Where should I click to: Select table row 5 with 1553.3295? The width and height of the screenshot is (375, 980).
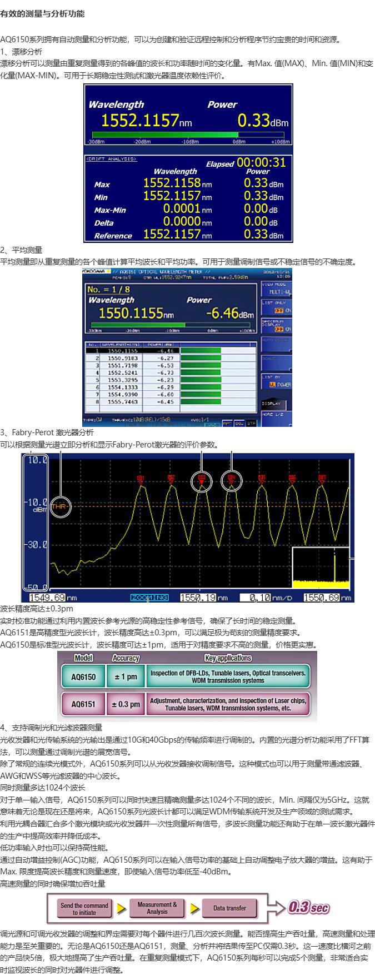pyautogui.click(x=171, y=380)
